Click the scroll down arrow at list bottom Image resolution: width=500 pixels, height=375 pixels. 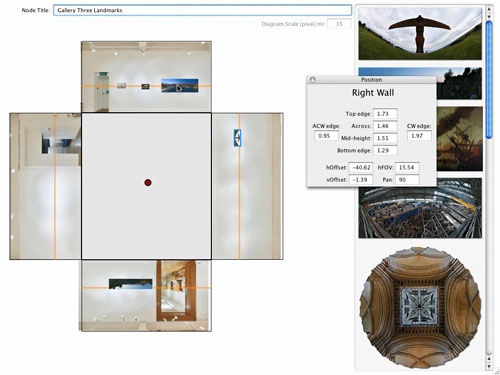(489, 366)
